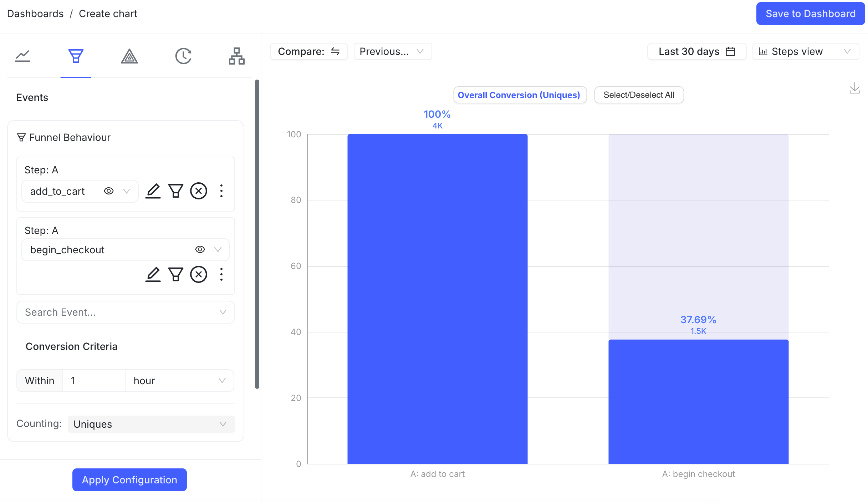Switch to the line chart view icon
Image resolution: width=868 pixels, height=503 pixels.
22,56
